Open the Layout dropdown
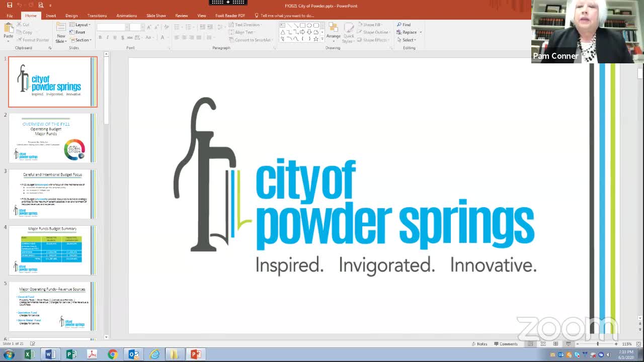644x362 pixels. 80,25
